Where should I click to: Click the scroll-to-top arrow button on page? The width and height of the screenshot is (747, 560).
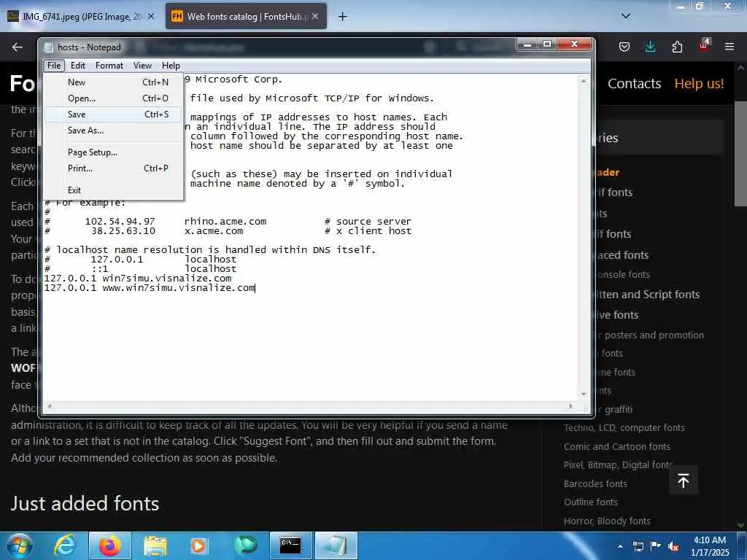[683, 481]
